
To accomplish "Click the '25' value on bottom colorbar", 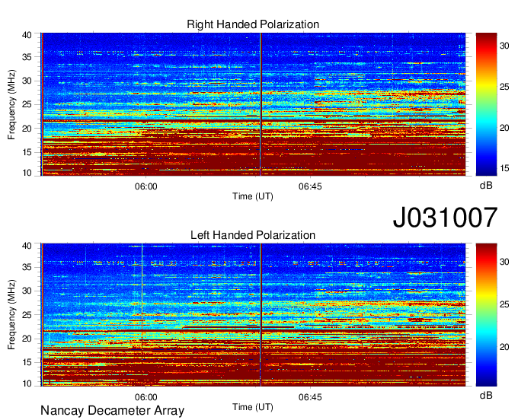I will [504, 304].
